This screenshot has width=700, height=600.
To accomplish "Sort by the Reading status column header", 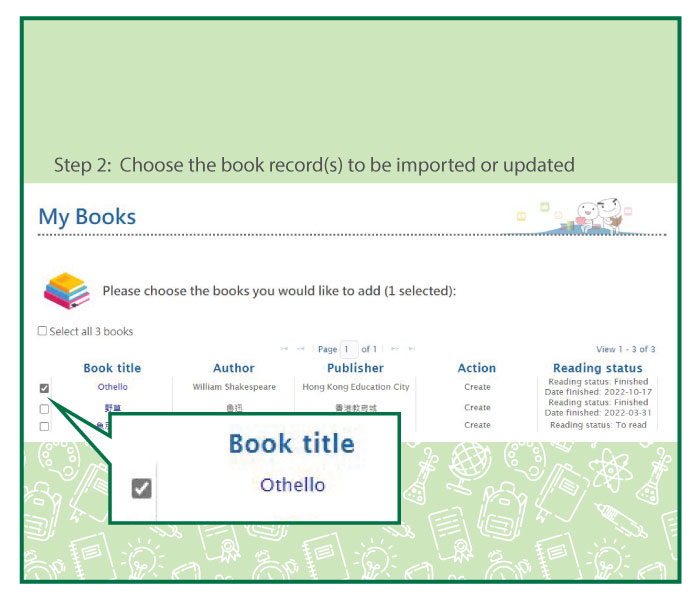I will tap(597, 368).
